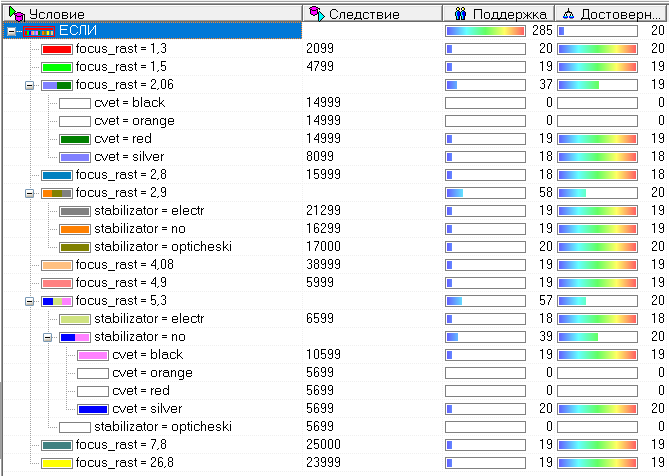
Task: Click the Достоверность column header icon
Action: click(567, 14)
